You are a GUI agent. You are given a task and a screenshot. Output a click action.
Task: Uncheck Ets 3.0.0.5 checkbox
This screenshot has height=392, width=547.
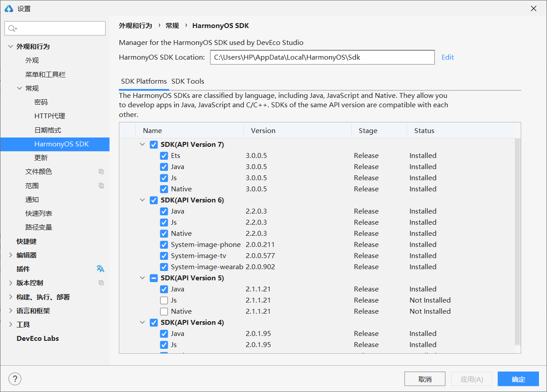coord(164,156)
